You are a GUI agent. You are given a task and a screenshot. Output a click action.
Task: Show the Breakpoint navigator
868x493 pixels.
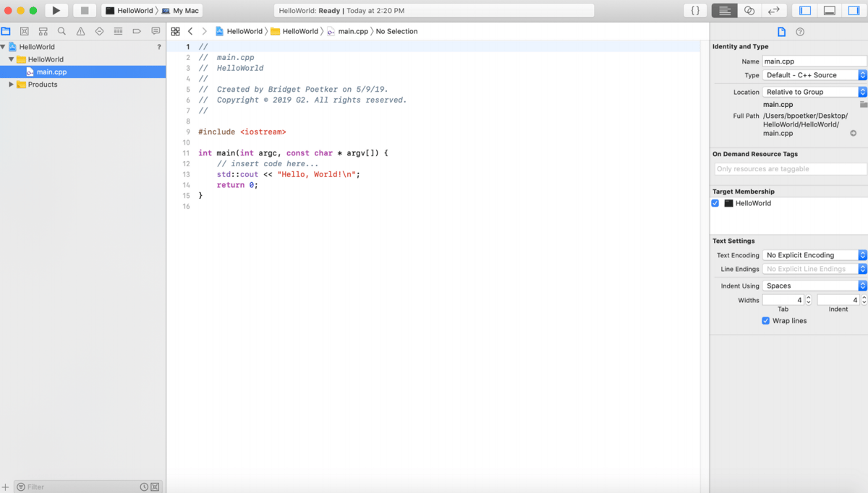(x=137, y=32)
